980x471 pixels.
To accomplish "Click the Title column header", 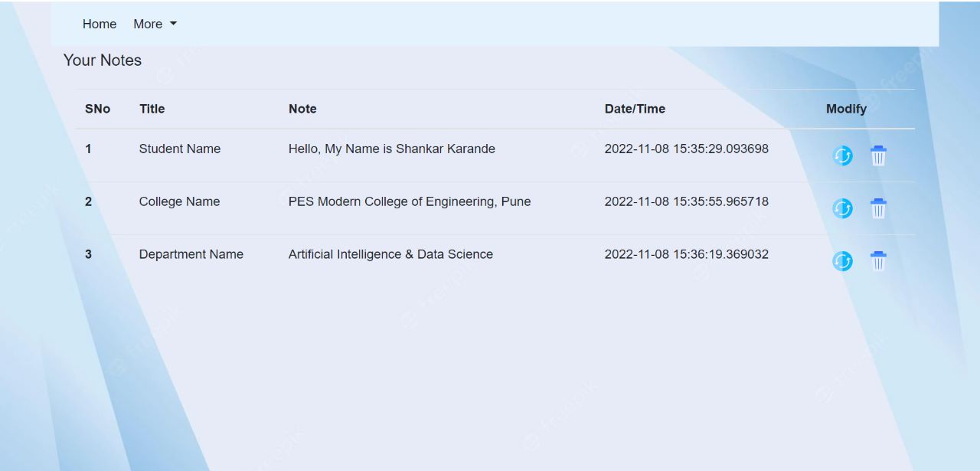I will [x=152, y=109].
